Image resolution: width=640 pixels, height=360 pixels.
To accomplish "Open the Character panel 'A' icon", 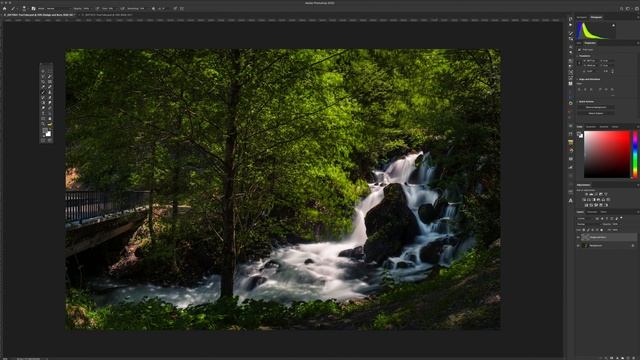I will tap(571, 200).
